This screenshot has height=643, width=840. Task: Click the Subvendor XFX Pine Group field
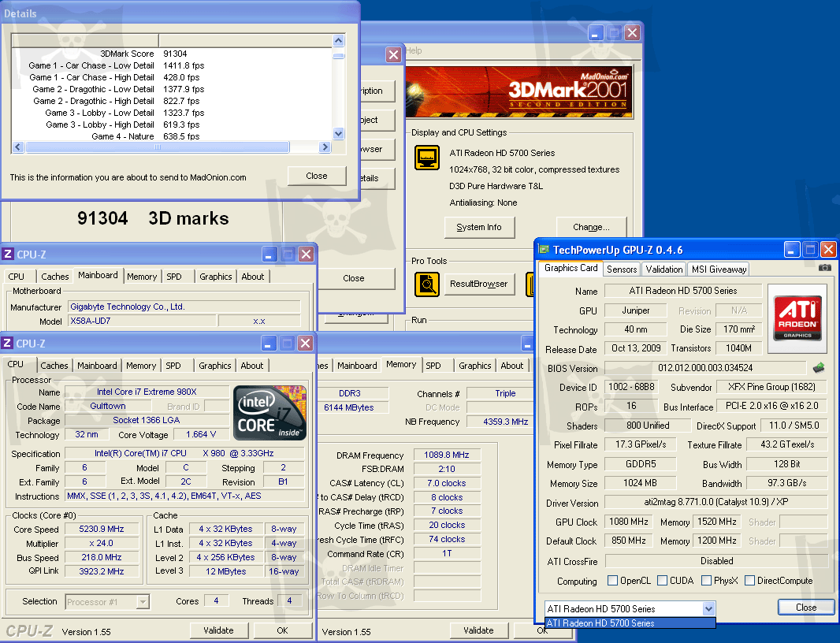(771, 387)
